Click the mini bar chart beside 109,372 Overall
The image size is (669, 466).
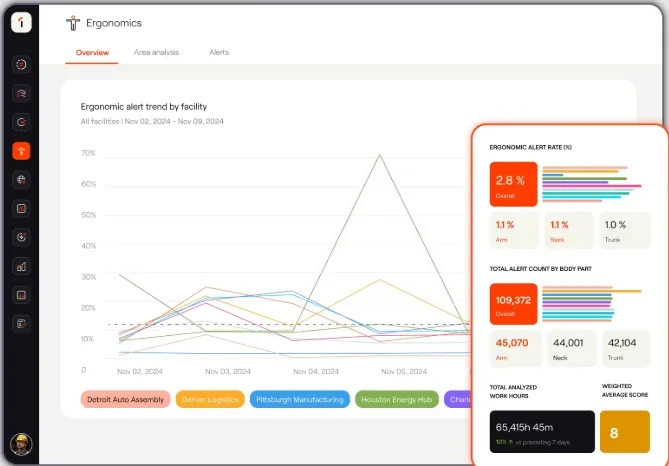592,304
